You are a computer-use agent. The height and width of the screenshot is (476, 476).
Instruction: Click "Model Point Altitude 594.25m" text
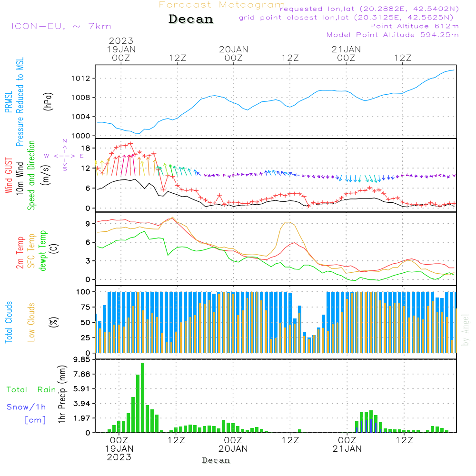click(x=393, y=35)
